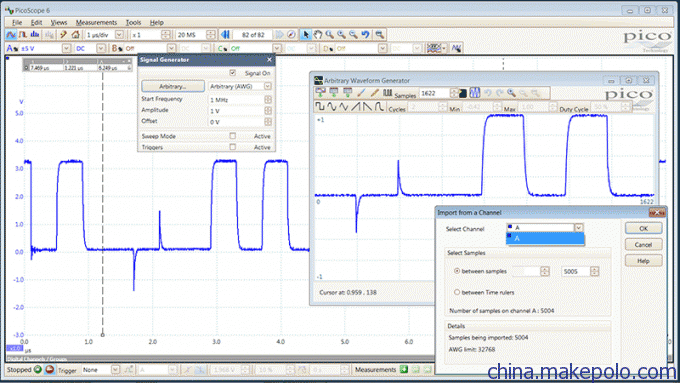Image resolution: width=680 pixels, height=383 pixels.
Task: Switch to spectrum mode icon
Action: coord(35,35)
